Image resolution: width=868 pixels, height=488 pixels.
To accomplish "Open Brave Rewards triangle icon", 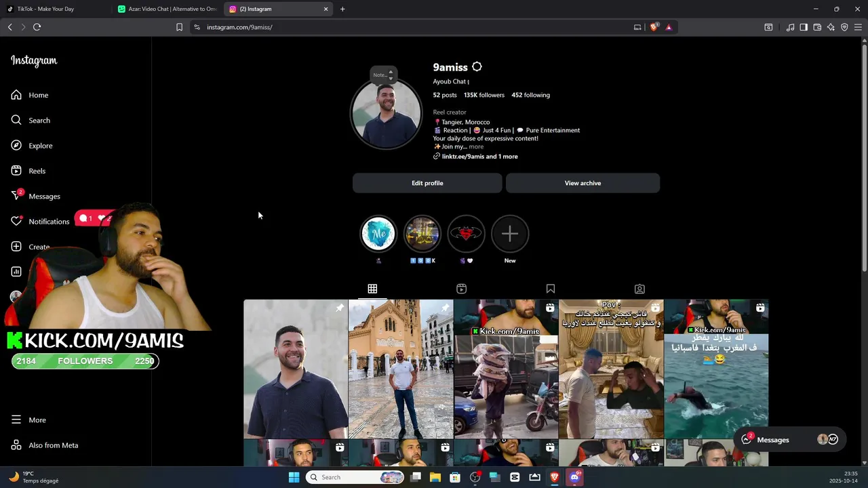I will [669, 27].
